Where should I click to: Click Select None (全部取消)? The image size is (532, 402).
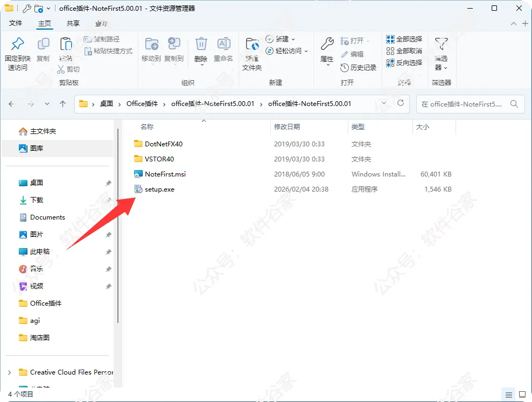[x=404, y=51]
